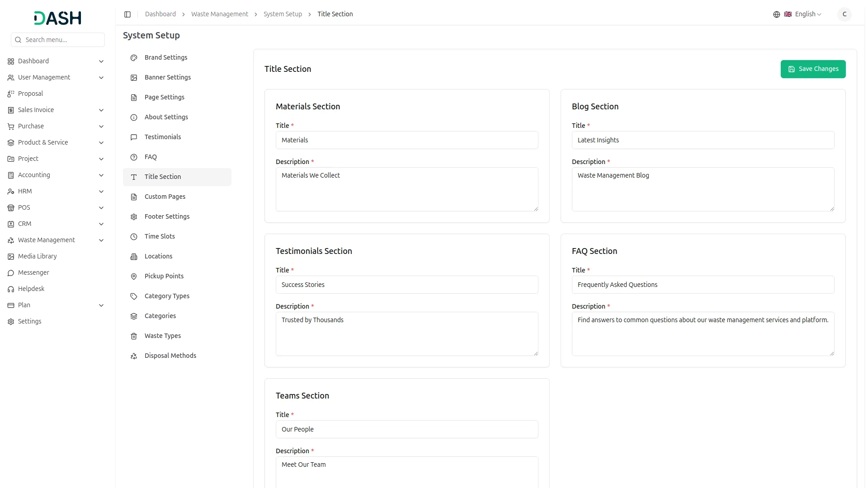Screen dimensions: 868x488
Task: Expand the Waste Management sidebar chevron
Action: point(101,240)
